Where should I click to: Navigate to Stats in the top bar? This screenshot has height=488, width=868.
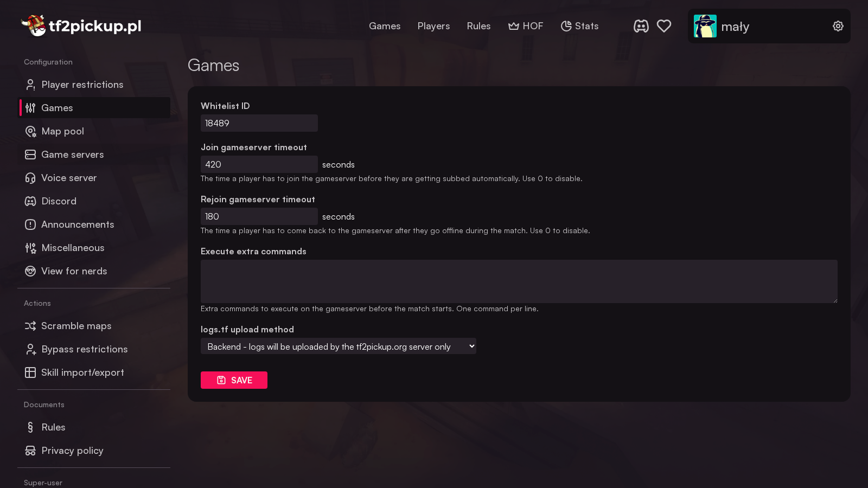point(579,25)
